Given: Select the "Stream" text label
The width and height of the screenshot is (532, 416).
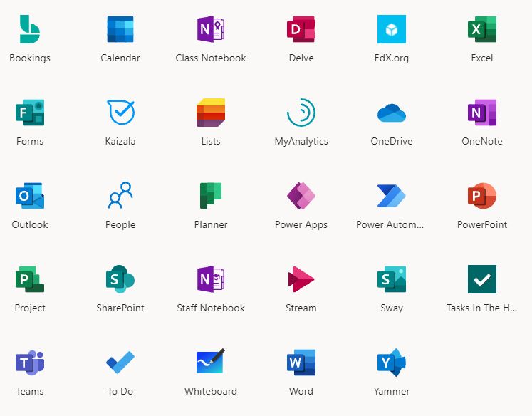Looking at the screenshot, I should [301, 308].
